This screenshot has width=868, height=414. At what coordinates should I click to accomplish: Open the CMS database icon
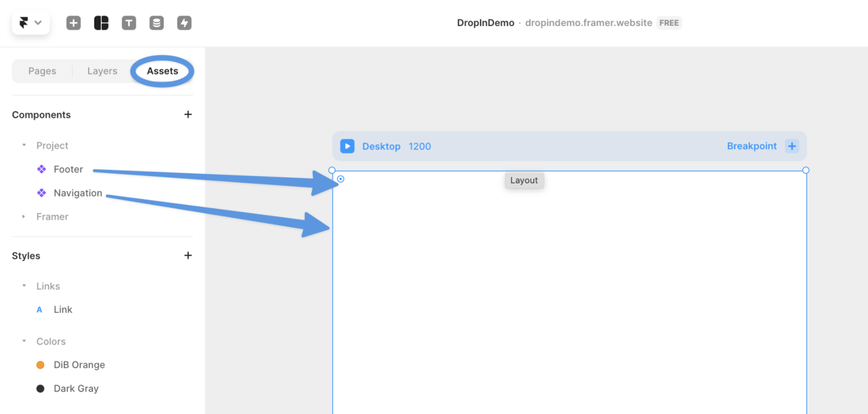point(157,23)
